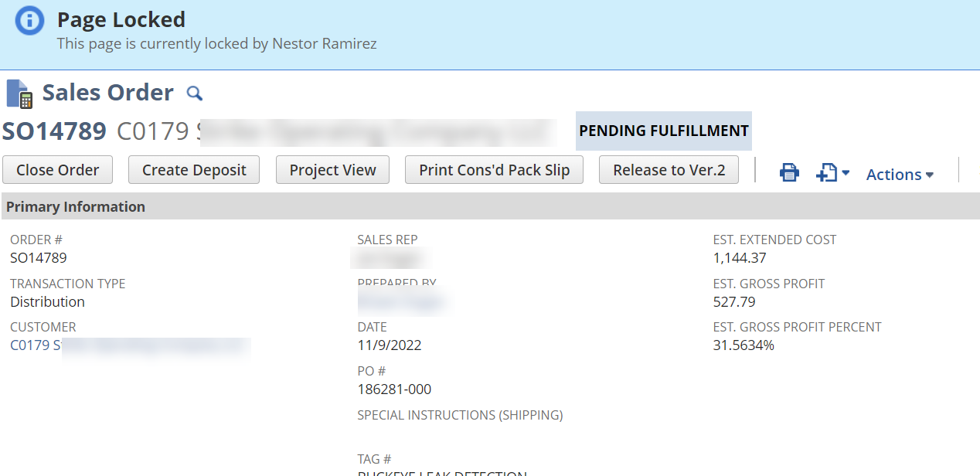Click Print Cons'd Pack Slip
Screen dimensions: 980x476
coord(494,169)
